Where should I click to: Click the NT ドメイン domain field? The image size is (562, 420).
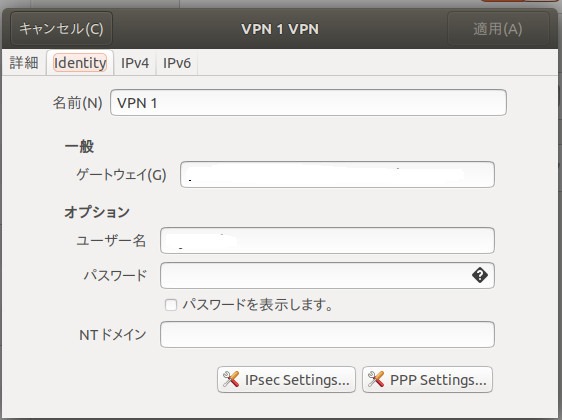pyautogui.click(x=327, y=334)
